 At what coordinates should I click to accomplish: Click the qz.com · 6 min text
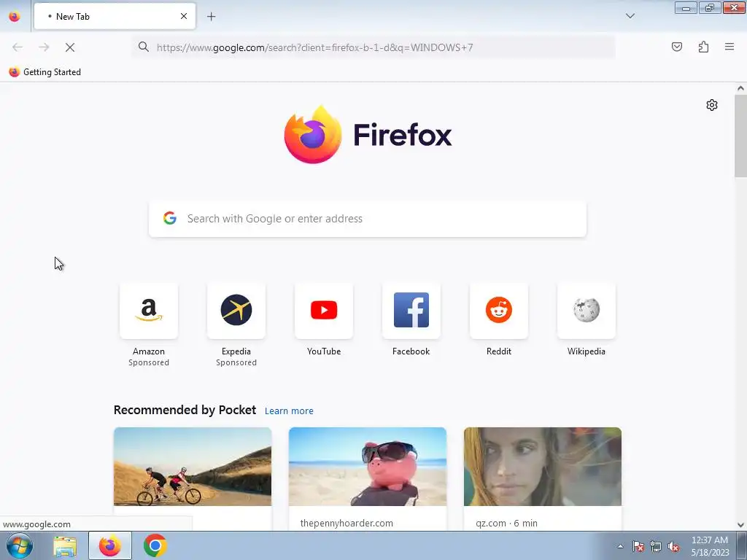506,523
